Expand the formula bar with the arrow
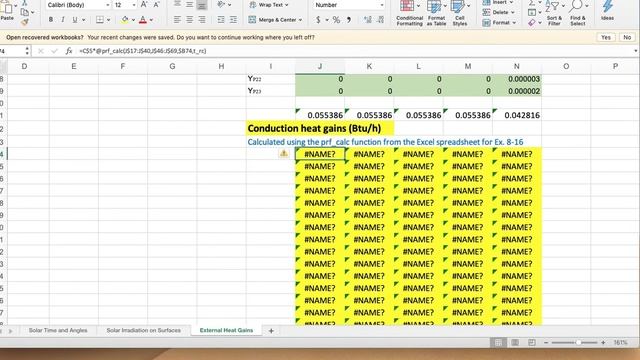The height and width of the screenshot is (360, 640). (x=636, y=51)
